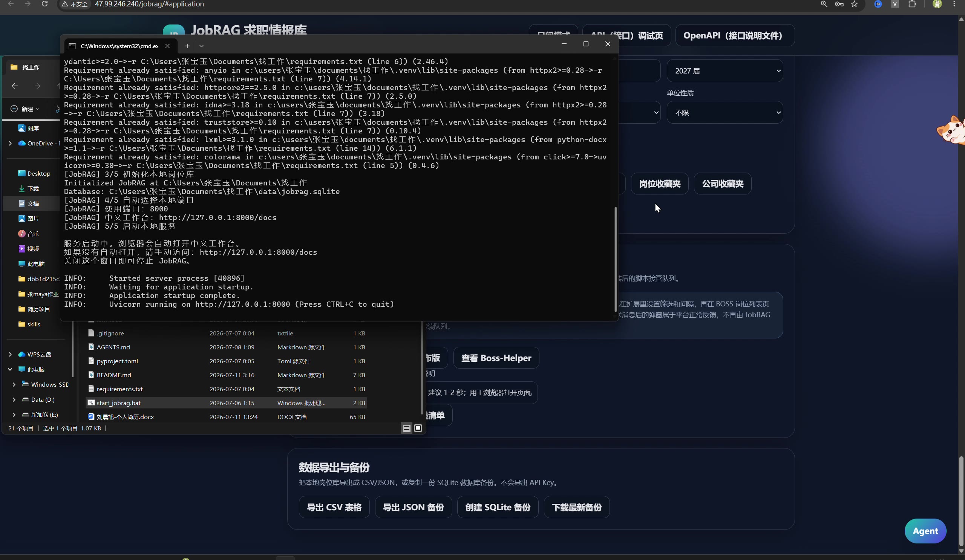
Task: Click the browser zoom magnifier icon
Action: click(x=824, y=4)
